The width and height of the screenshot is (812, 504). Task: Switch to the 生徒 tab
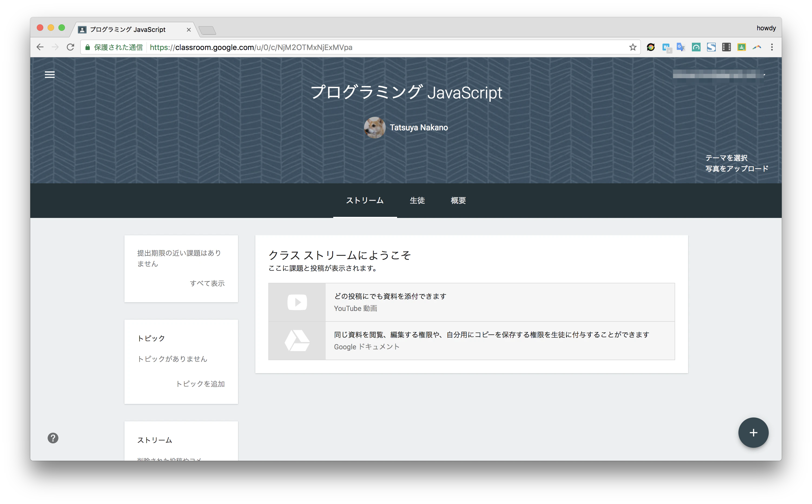point(417,200)
